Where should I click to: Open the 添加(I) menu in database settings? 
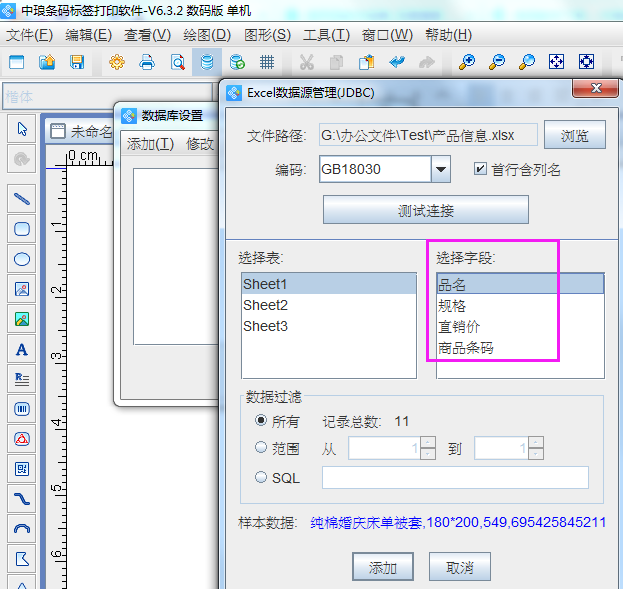150,144
